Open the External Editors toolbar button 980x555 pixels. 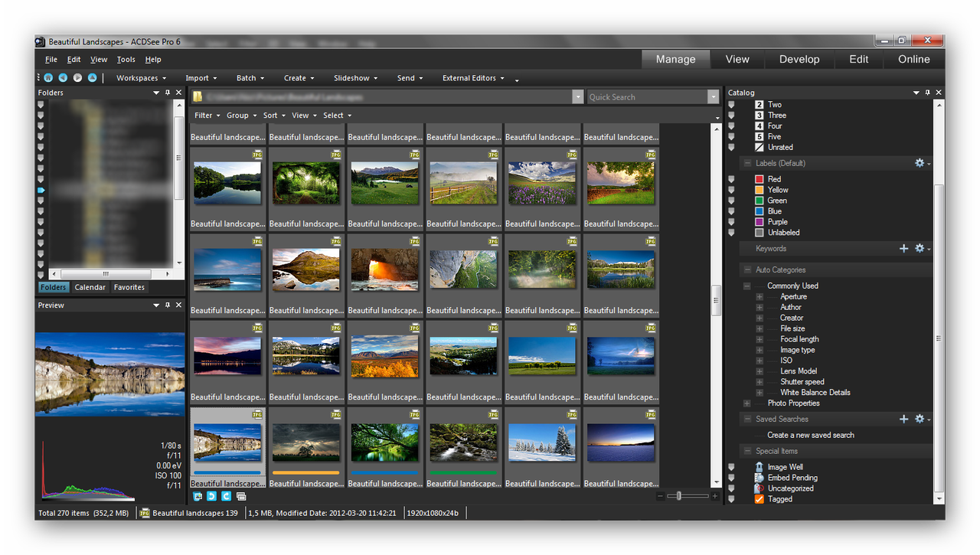pos(474,78)
